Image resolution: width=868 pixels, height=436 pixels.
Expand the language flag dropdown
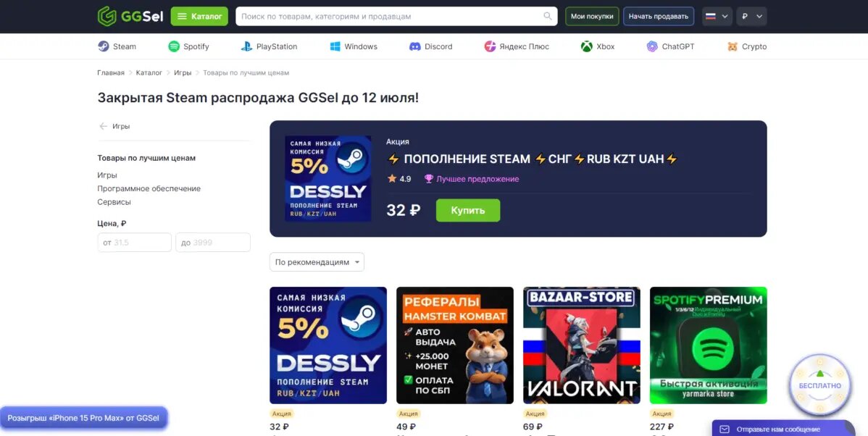pyautogui.click(x=717, y=17)
